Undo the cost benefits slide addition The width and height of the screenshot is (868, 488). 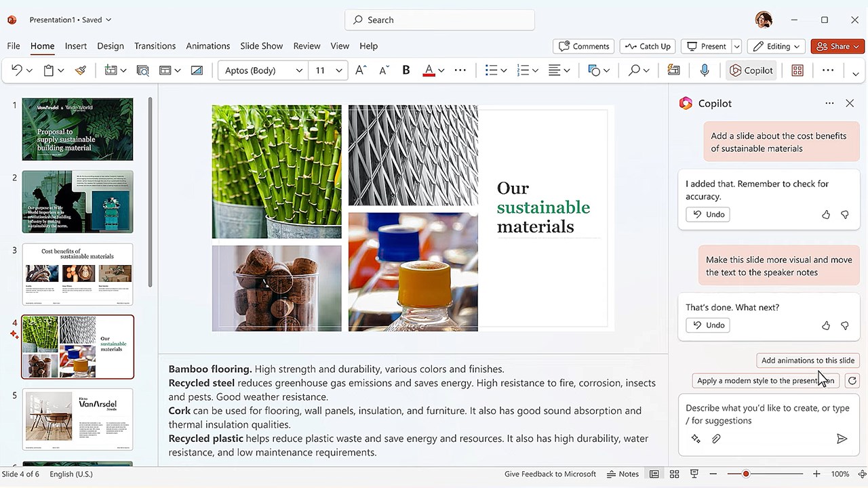coord(708,214)
